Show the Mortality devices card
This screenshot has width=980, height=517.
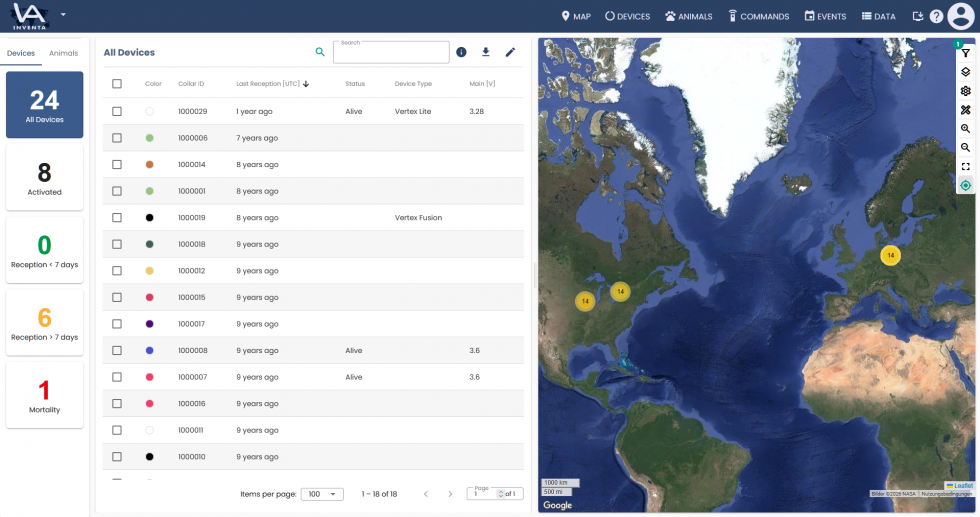click(44, 395)
